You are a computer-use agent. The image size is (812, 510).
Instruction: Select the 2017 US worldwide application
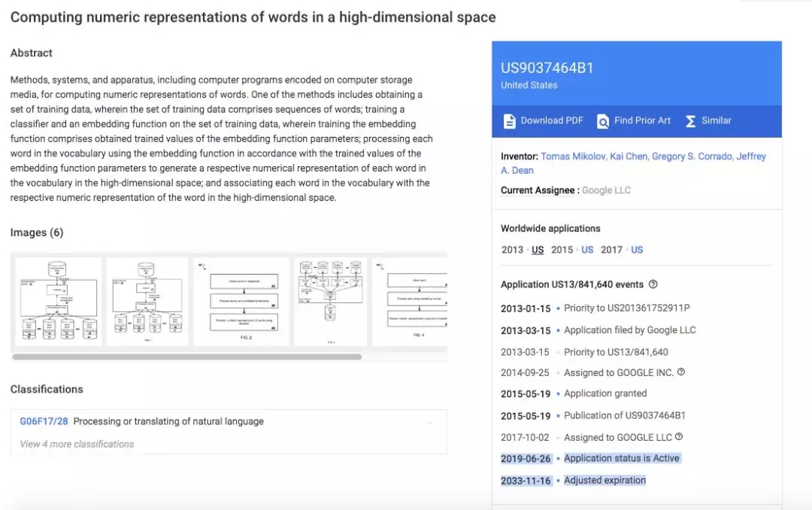coord(637,250)
